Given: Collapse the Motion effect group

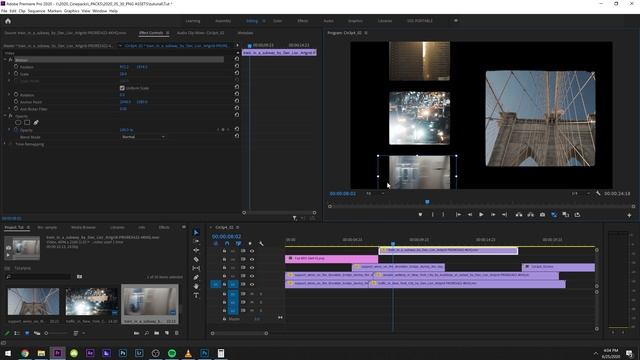Looking at the screenshot, I should tap(5, 60).
